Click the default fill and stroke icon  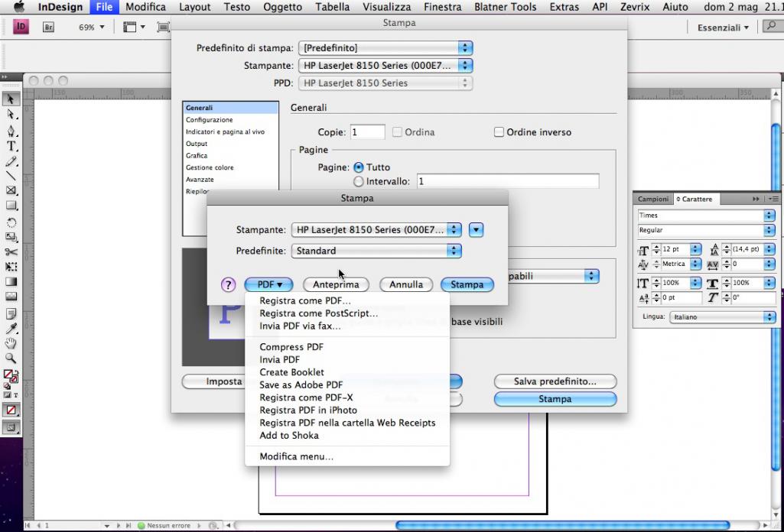pyautogui.click(x=6, y=386)
